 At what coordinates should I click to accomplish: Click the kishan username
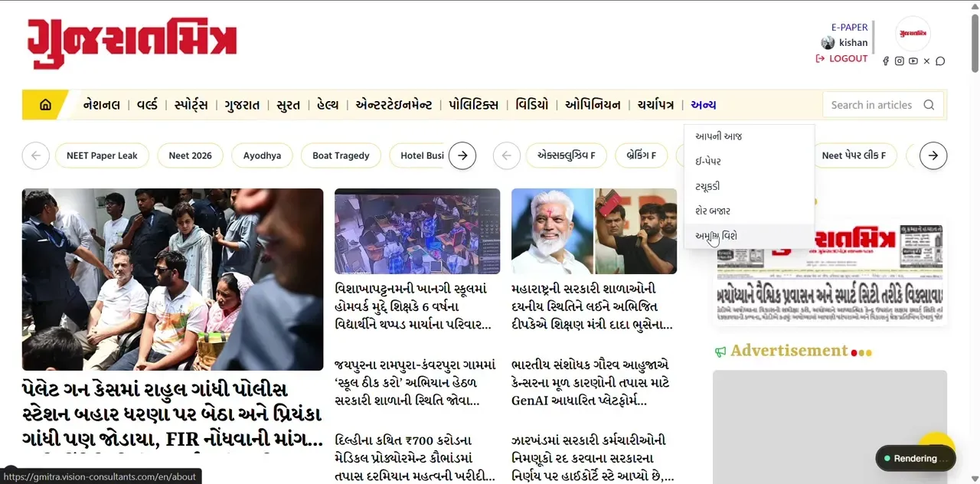click(x=853, y=43)
